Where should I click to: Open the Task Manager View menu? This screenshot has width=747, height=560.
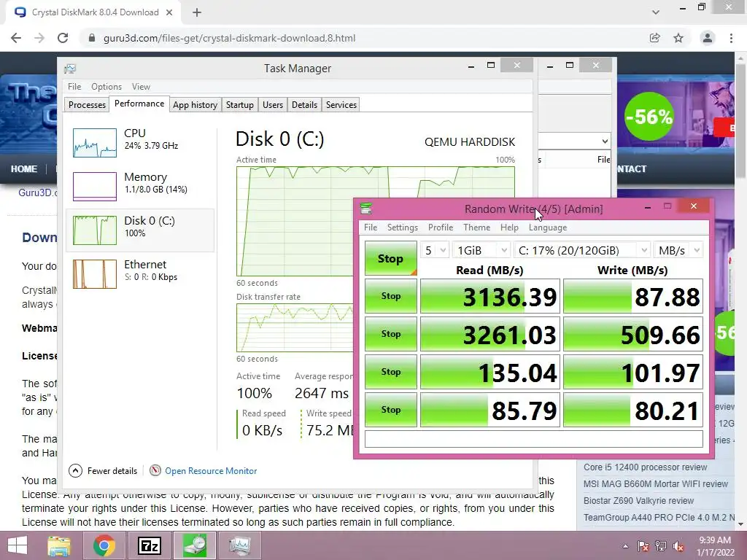tap(141, 87)
